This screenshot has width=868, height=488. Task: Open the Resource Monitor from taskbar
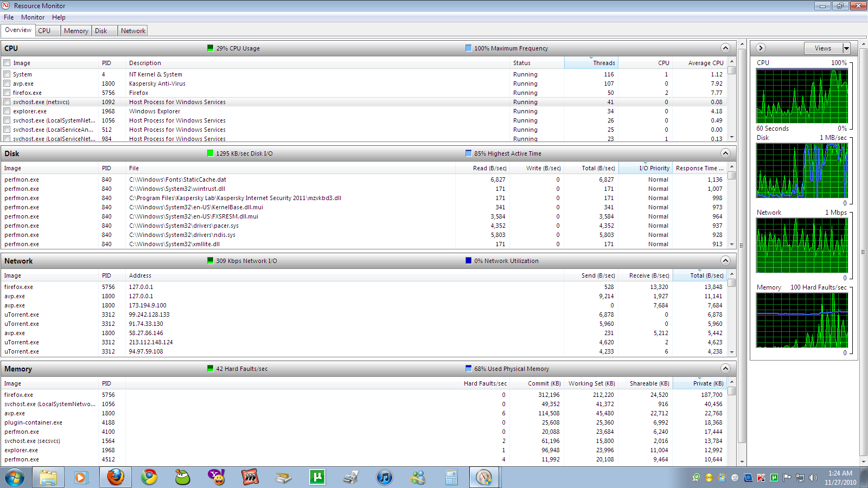(483, 478)
